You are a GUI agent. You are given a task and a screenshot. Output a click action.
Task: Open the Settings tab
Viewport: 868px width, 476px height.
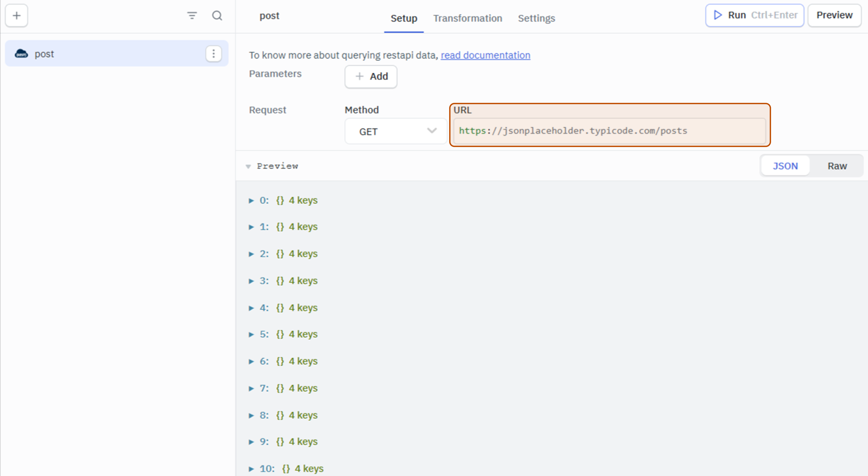tap(536, 18)
